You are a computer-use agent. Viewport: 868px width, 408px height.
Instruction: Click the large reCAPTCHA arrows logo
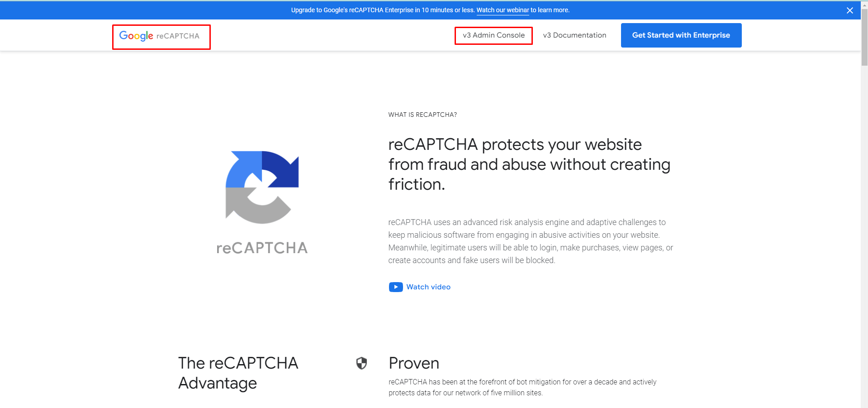click(262, 187)
